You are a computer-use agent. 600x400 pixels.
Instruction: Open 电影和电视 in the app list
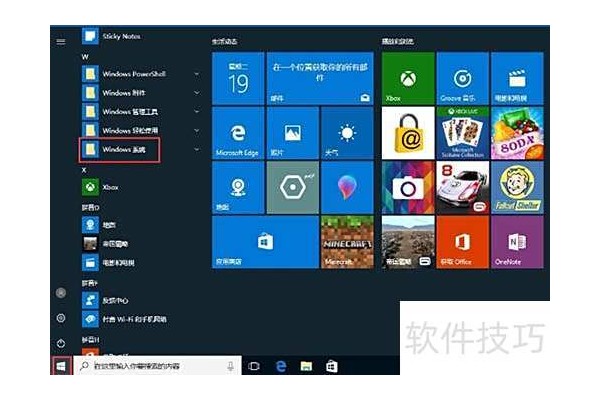108,263
